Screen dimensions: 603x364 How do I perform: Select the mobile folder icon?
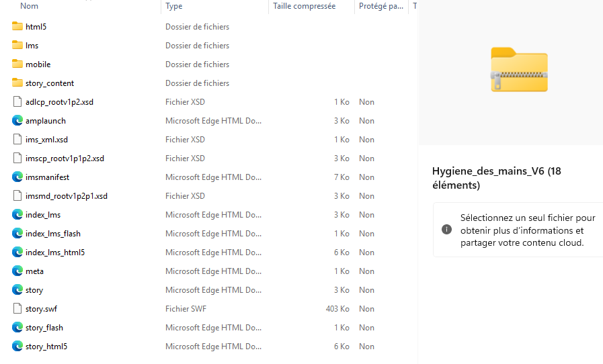pos(17,64)
